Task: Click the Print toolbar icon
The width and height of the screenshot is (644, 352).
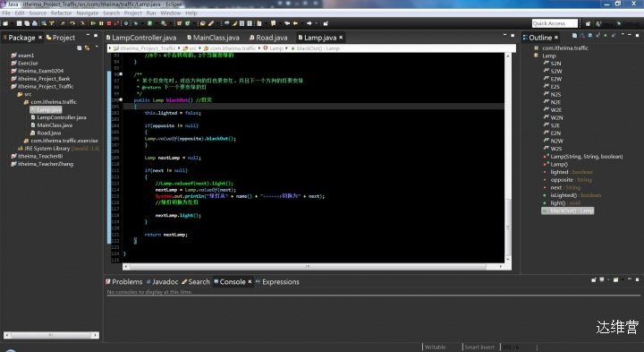Action: (x=35, y=23)
